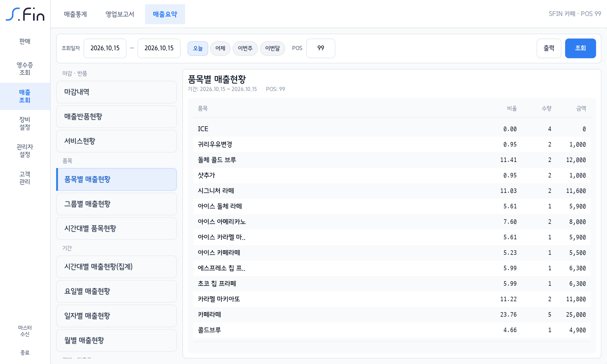Select the 초코 칩 프라페 row
Viewport: 607px width, 364px height.
392,284
